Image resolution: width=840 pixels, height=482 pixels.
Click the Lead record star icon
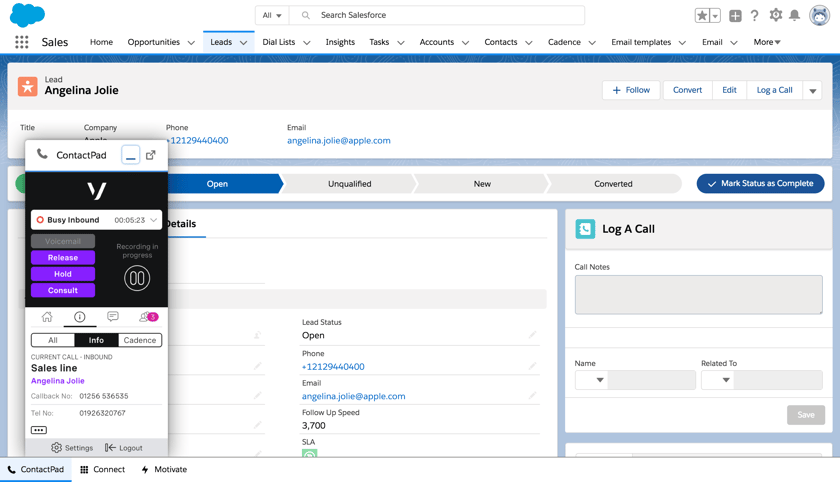pyautogui.click(x=27, y=86)
